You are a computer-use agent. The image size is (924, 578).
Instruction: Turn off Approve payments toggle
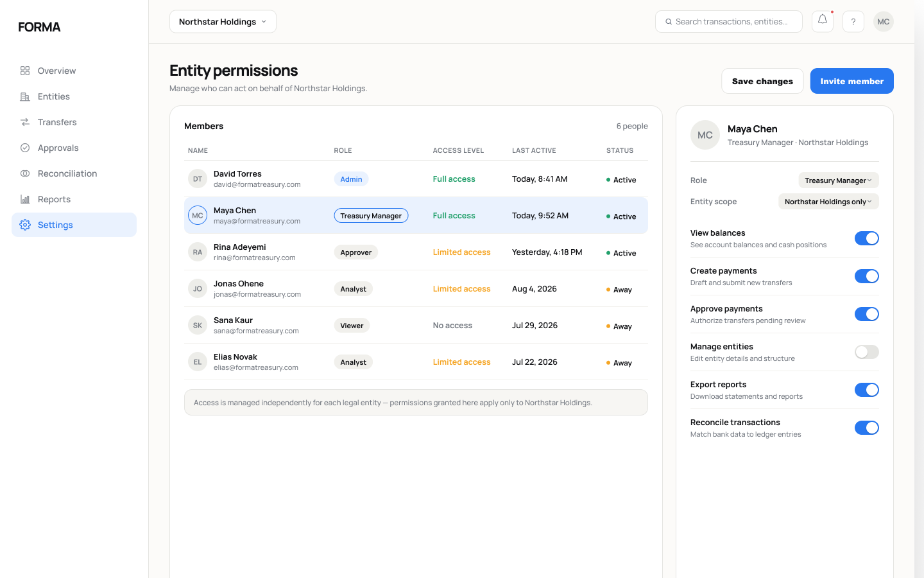click(867, 314)
